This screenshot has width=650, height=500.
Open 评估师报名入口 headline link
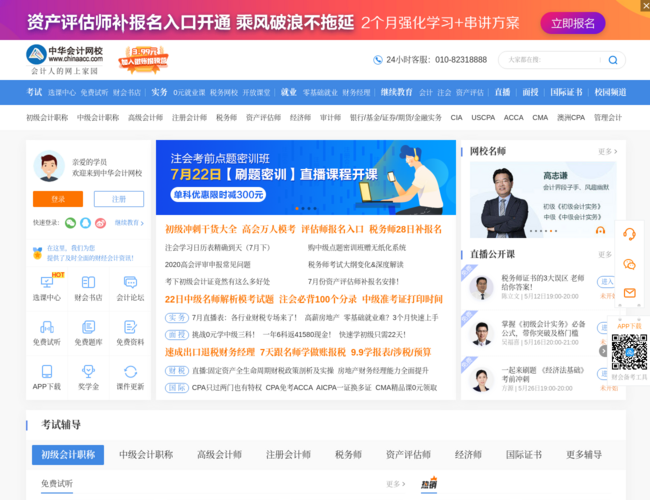coord(332,229)
